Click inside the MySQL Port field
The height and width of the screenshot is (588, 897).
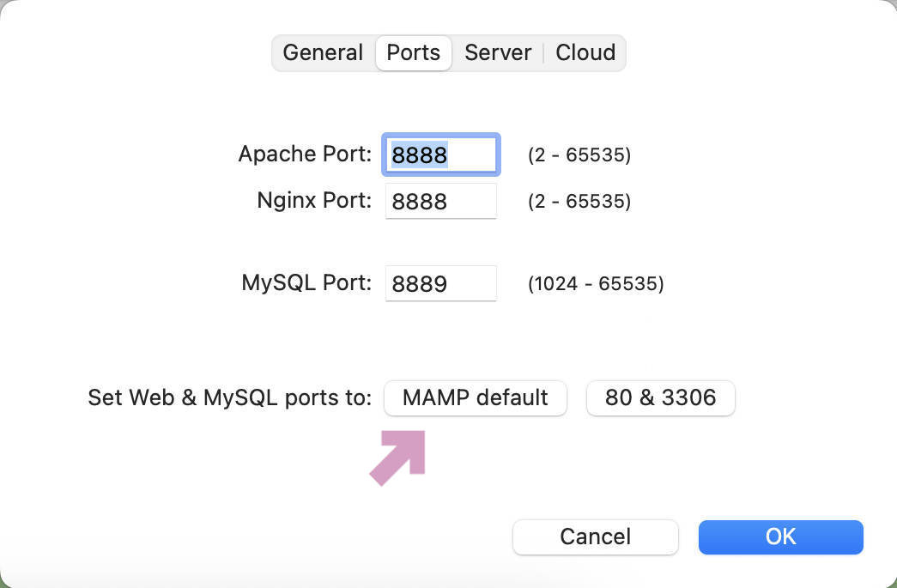[440, 283]
